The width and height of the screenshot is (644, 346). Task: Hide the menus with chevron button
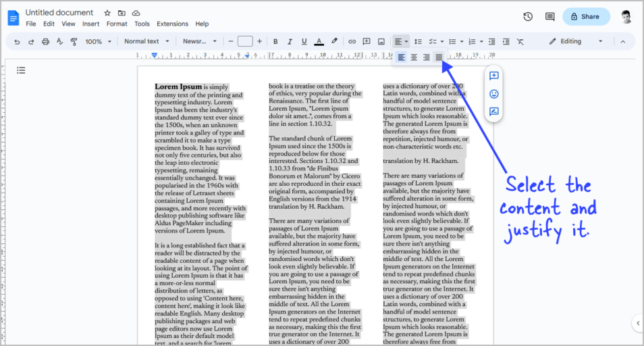pyautogui.click(x=622, y=41)
